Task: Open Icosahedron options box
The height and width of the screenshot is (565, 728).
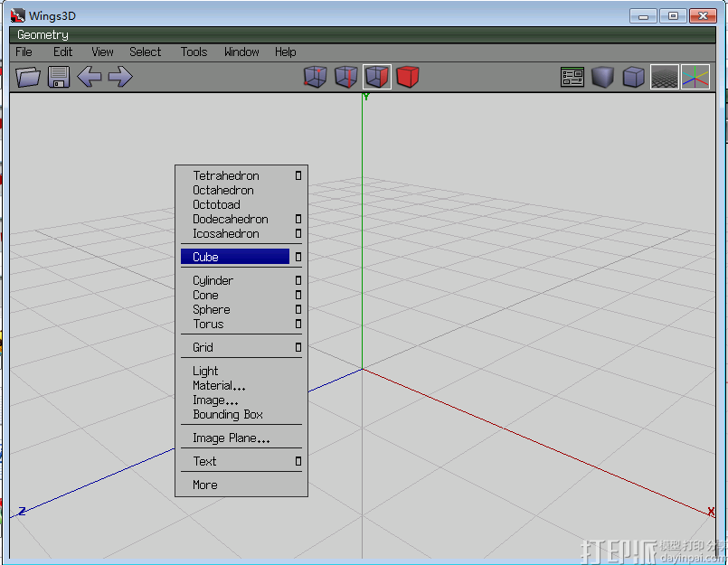Action: click(298, 233)
